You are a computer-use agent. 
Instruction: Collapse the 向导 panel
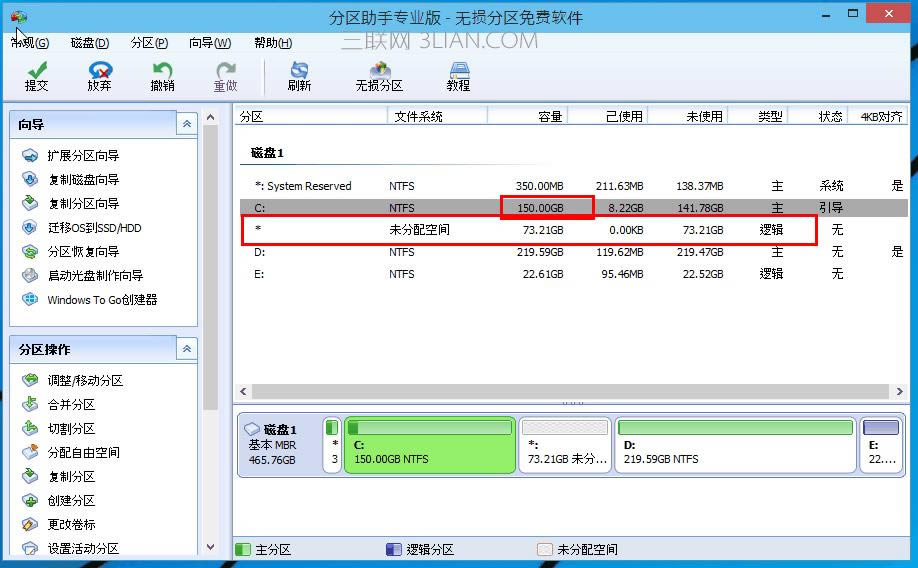pos(187,124)
